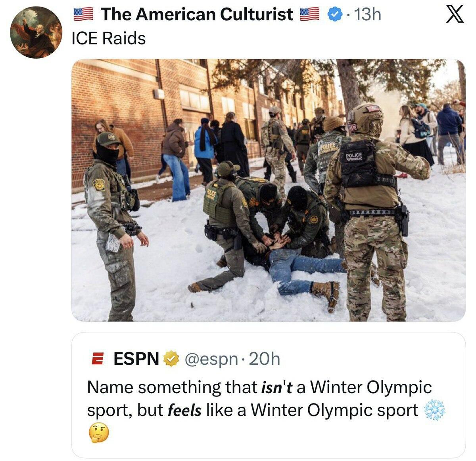The width and height of the screenshot is (476, 461).
Task: Open the @espn handle
Action: [x=211, y=359]
